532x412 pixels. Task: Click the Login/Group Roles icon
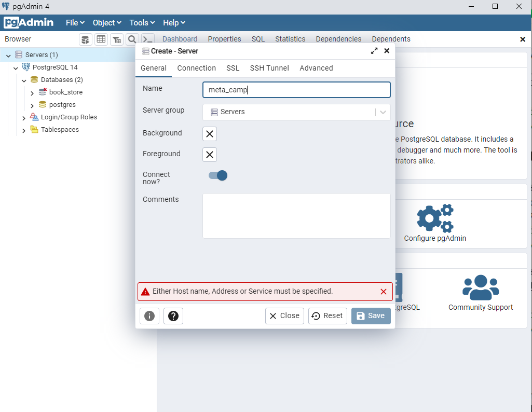(x=34, y=117)
